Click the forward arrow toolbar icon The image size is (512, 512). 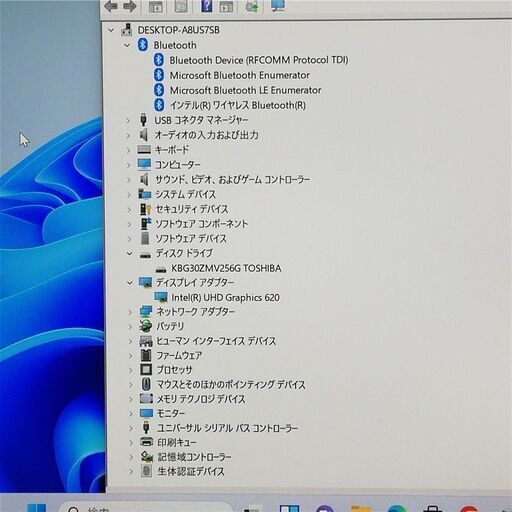tap(130, 6)
